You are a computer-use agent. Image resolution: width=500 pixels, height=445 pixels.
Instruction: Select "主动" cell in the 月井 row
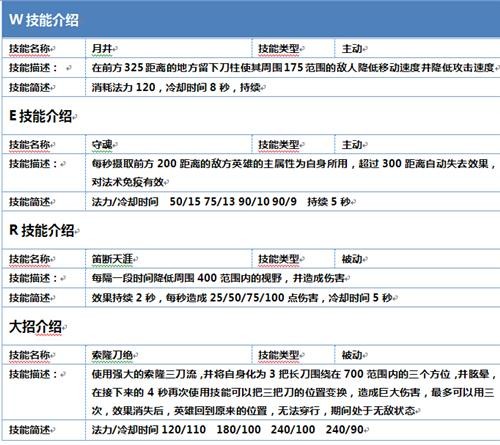[x=417, y=49]
